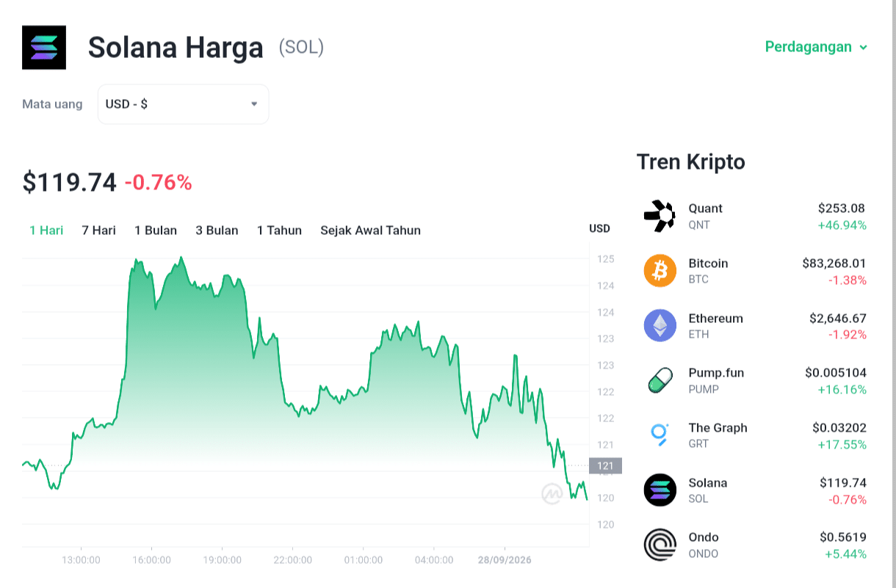This screenshot has width=896, height=588.
Task: Click the CoinMarketCap watermark on chart
Action: coord(552,494)
